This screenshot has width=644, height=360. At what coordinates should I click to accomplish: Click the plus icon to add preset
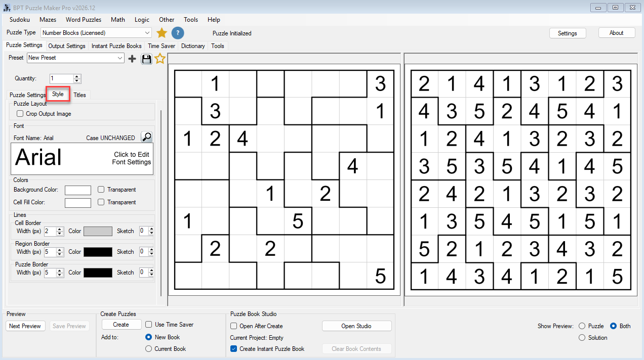click(132, 59)
